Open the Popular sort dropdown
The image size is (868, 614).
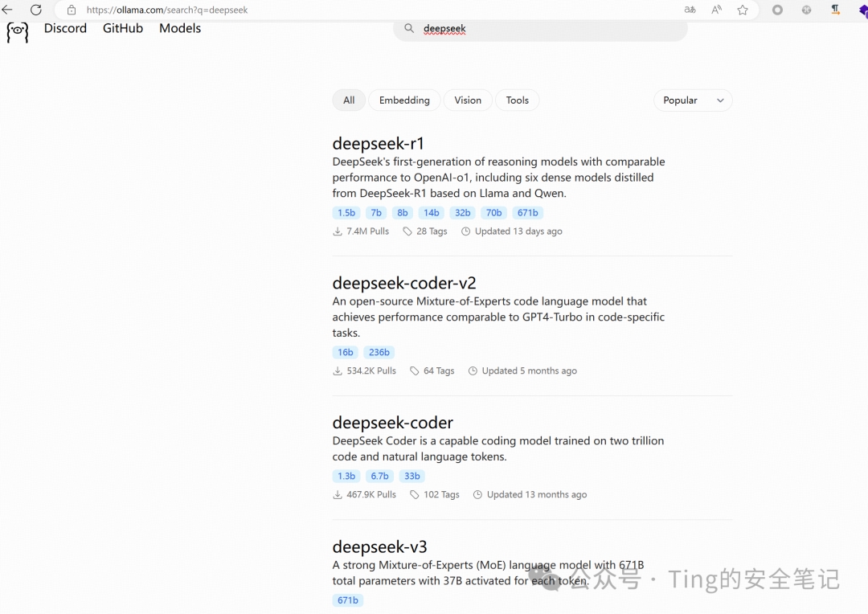point(693,100)
